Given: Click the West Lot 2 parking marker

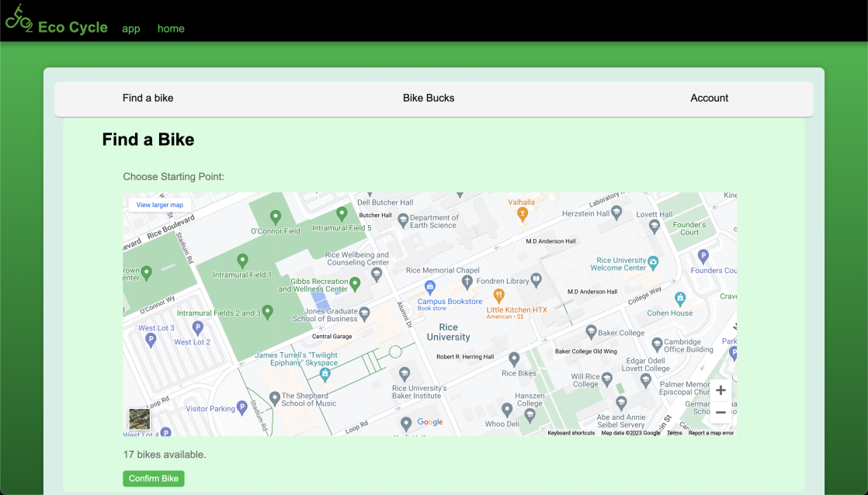Looking at the screenshot, I should [x=197, y=328].
